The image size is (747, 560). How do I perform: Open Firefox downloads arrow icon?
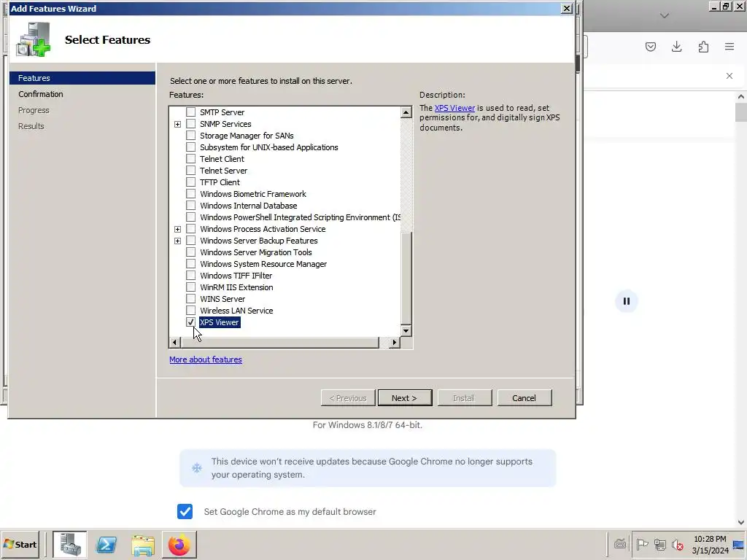point(676,47)
